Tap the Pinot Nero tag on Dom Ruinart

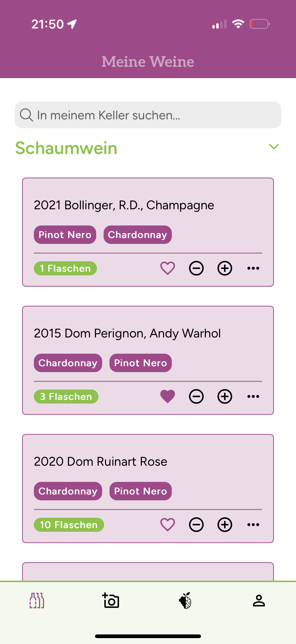click(140, 491)
